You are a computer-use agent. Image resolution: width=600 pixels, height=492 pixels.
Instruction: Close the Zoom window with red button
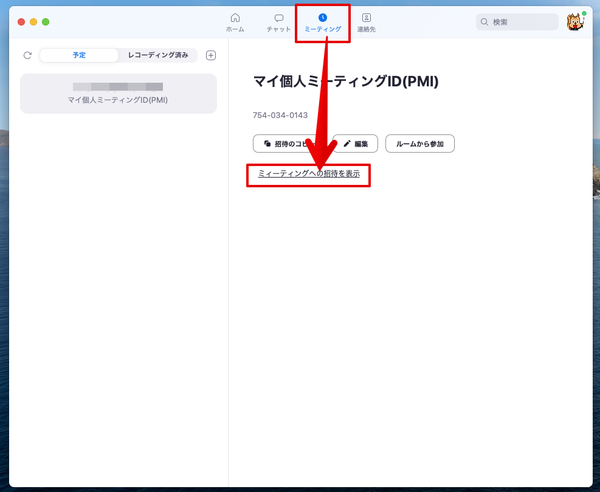coord(21,22)
